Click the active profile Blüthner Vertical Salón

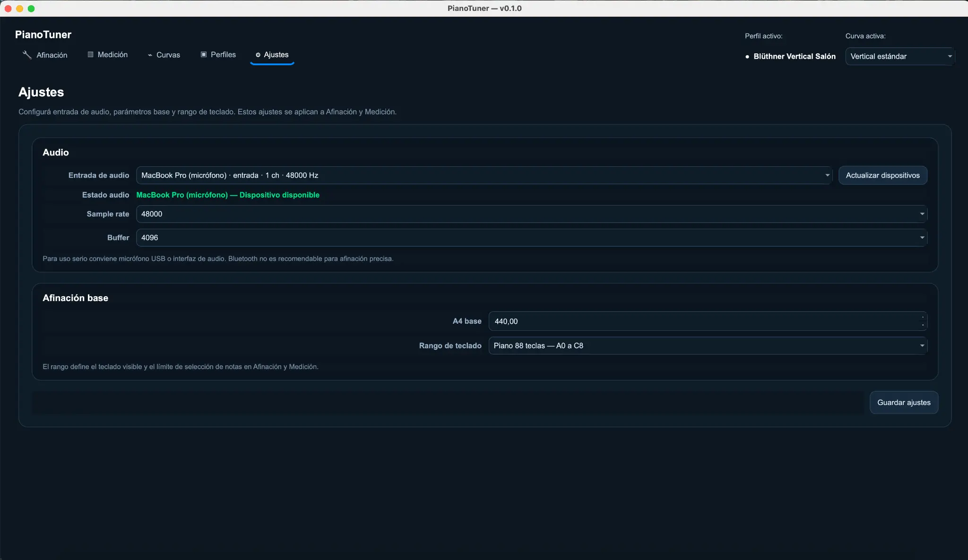point(795,56)
